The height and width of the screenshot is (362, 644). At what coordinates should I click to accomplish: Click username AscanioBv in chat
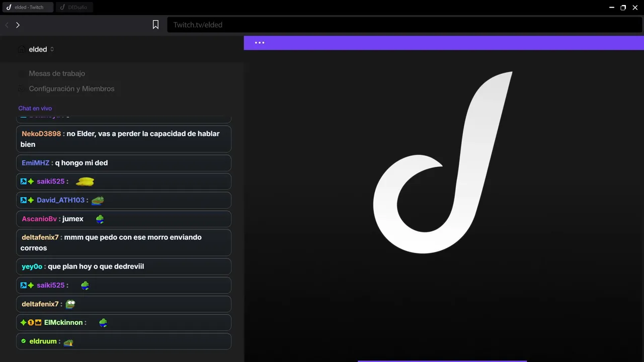[39, 219]
